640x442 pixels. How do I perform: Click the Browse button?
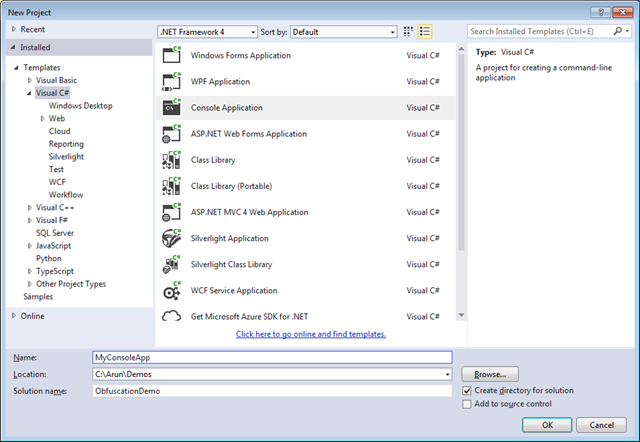[x=489, y=374]
